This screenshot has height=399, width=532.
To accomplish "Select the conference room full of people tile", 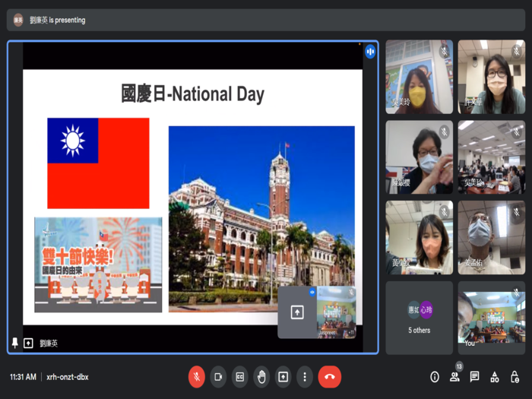I will point(492,157).
